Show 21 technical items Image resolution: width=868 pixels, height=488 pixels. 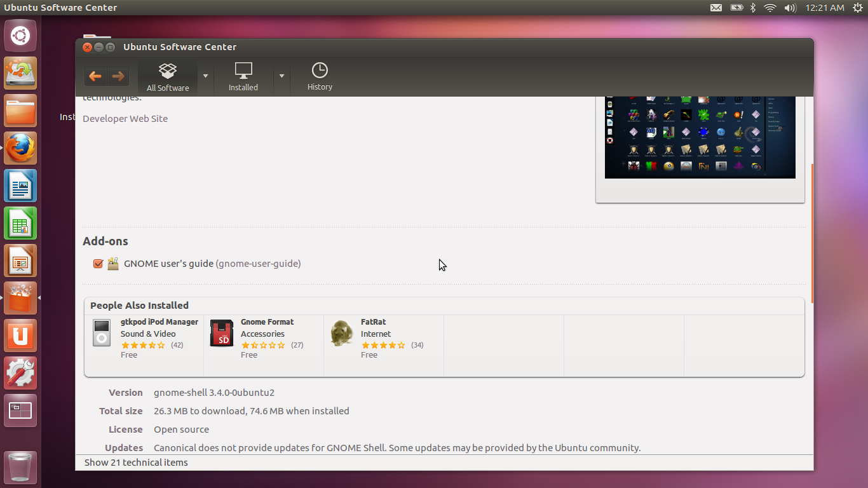click(136, 463)
